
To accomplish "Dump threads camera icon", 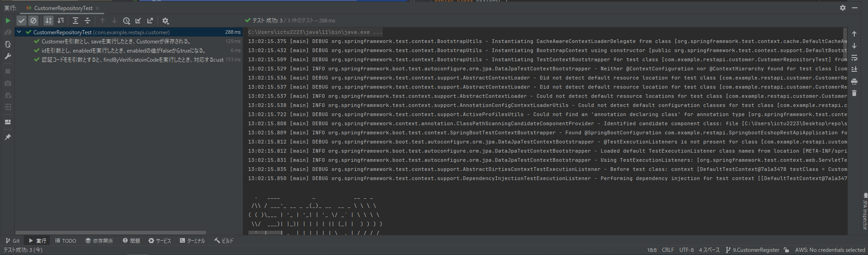I will point(8,83).
